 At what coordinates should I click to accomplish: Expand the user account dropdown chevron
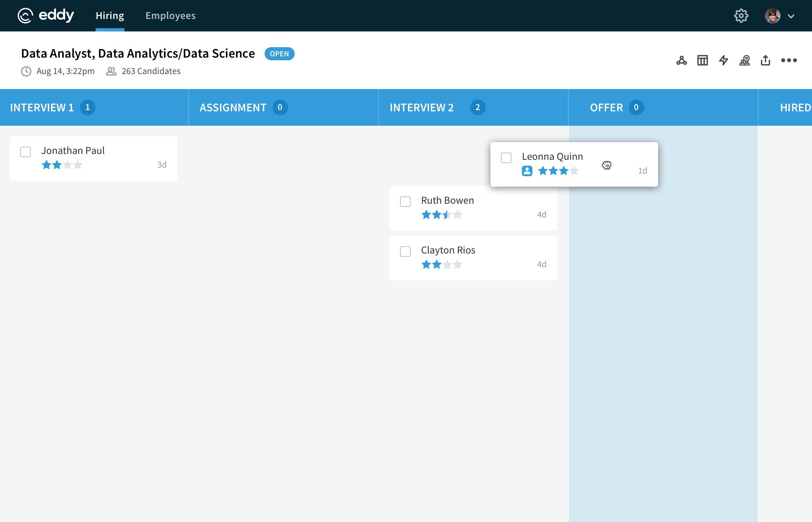coord(791,16)
